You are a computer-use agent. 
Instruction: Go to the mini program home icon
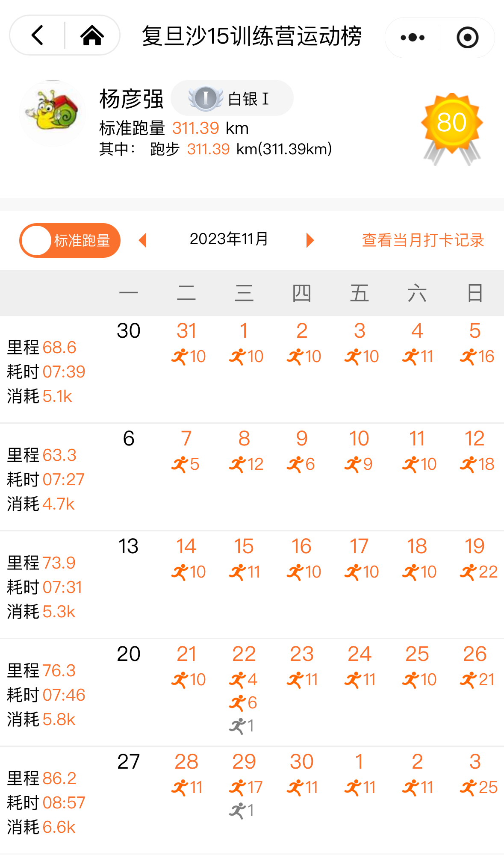92,35
